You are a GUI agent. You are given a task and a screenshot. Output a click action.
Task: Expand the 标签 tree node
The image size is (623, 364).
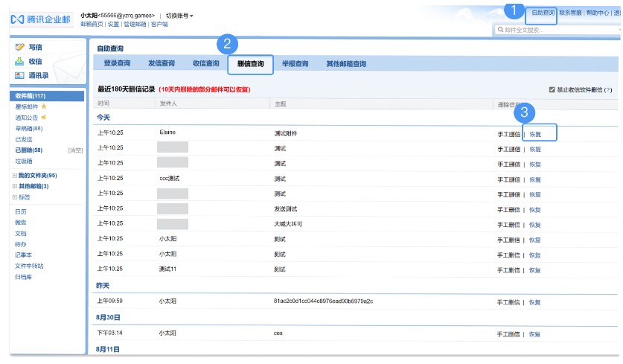tap(15, 197)
